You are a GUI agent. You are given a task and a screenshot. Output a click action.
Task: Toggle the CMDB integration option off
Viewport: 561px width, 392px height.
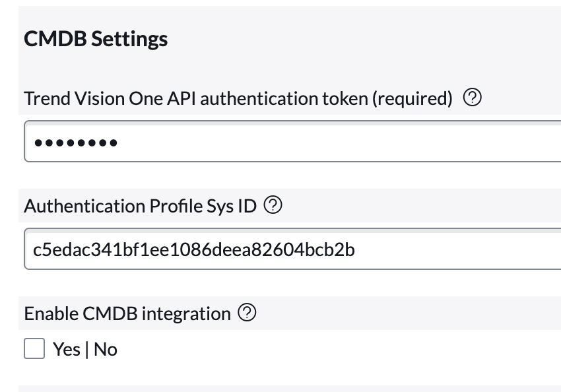click(34, 348)
